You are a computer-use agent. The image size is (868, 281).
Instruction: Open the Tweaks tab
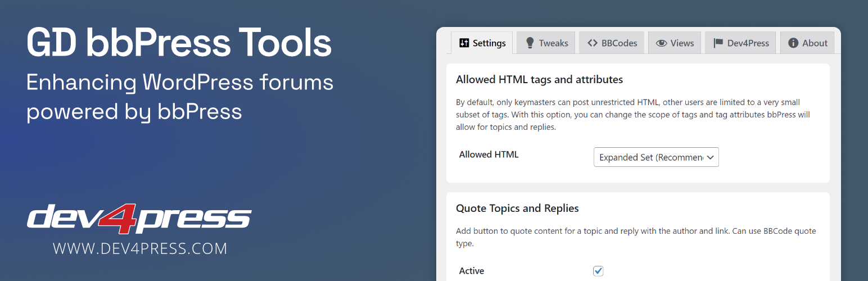click(546, 43)
